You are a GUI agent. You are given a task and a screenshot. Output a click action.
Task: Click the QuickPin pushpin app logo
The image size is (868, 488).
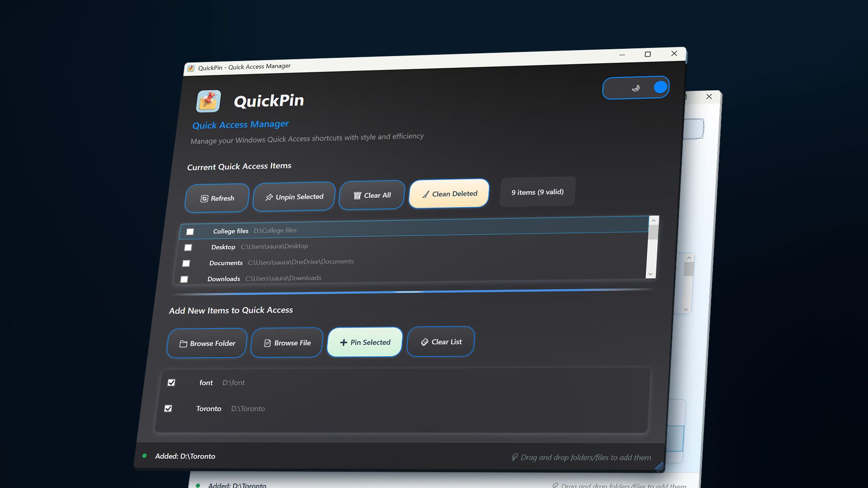tap(208, 101)
